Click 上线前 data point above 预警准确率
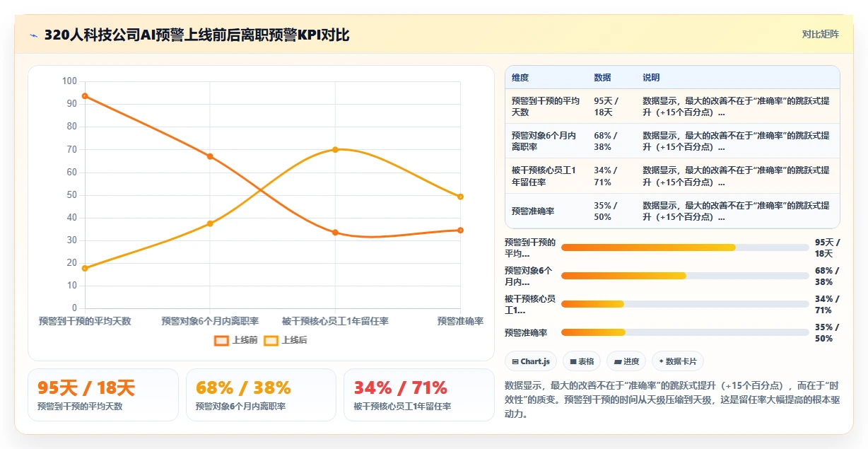 point(460,230)
